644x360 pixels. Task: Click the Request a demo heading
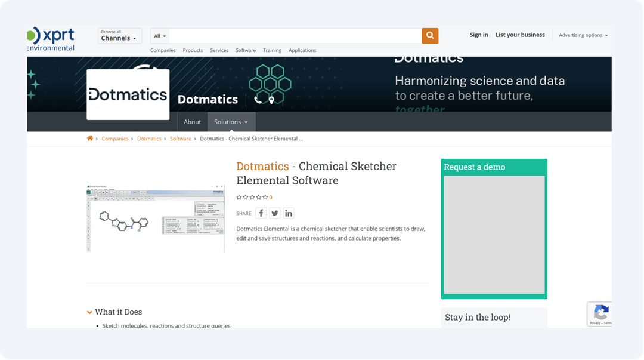click(475, 167)
